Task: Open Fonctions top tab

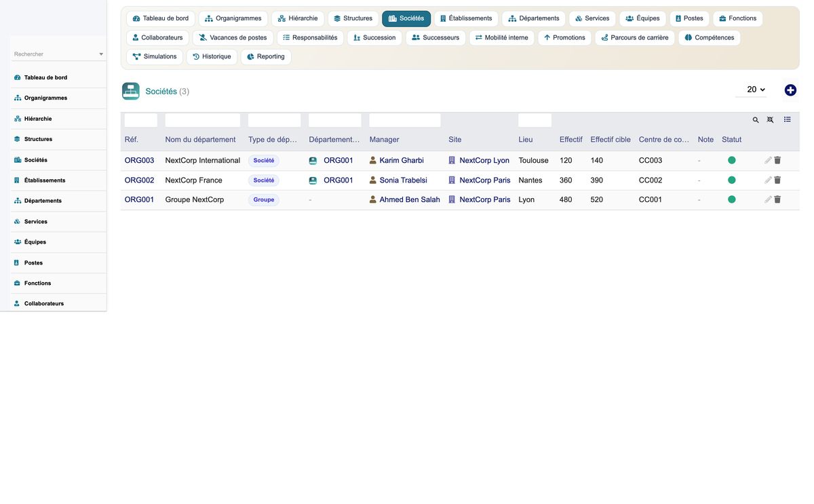Action: [738, 18]
